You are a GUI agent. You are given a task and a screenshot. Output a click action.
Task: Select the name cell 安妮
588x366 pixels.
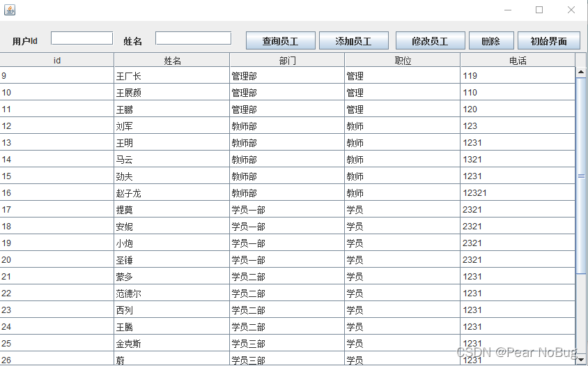[172, 227]
